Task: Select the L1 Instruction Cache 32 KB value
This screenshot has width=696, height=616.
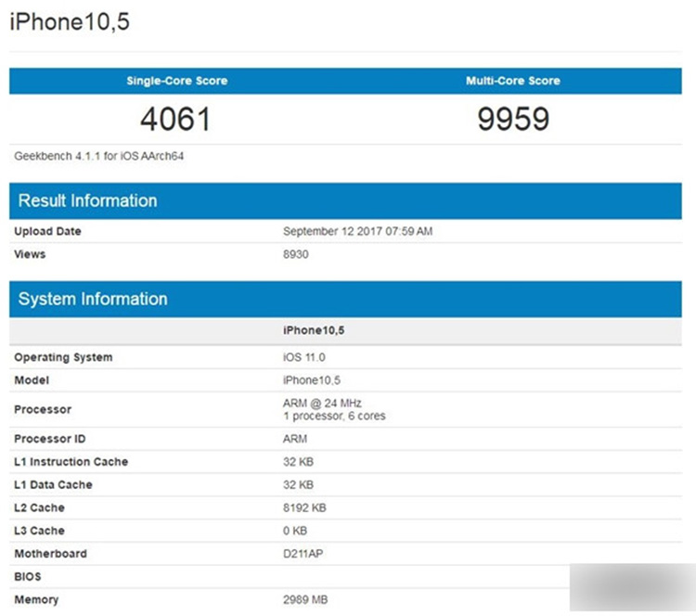Action: 298,462
